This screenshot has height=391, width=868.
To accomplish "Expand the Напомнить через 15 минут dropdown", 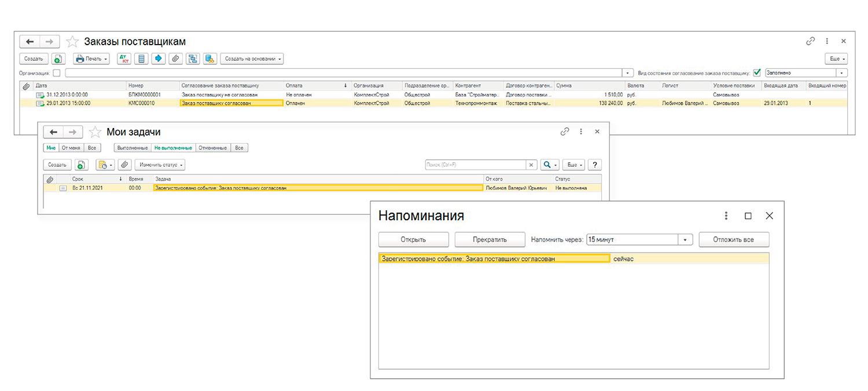I will (x=685, y=239).
